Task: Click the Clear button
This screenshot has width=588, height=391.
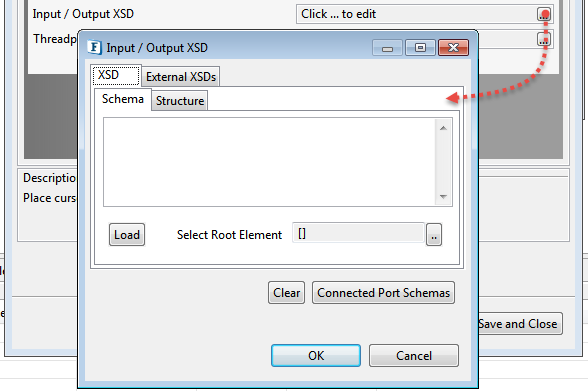Action: [286, 293]
